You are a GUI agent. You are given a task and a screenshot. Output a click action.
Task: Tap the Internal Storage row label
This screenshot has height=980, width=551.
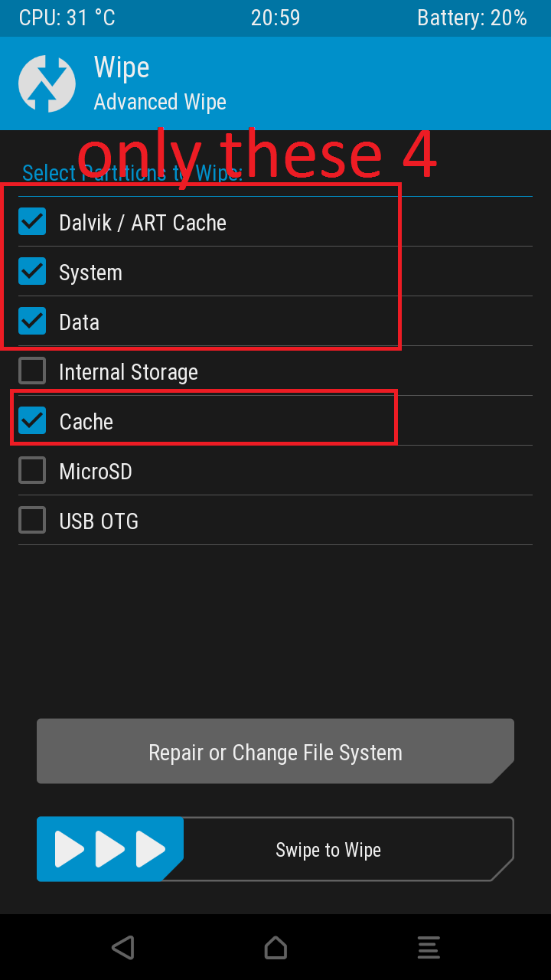point(129,372)
